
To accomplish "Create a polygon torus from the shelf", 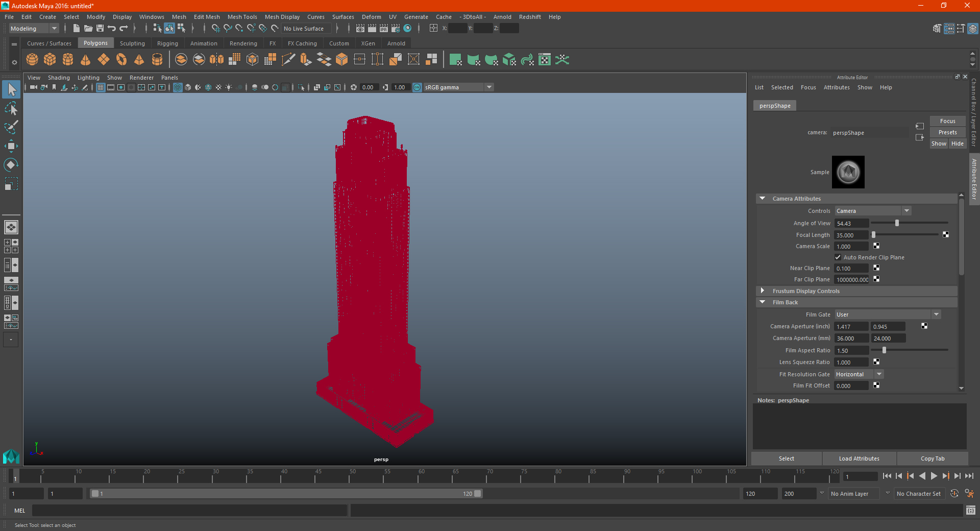I will 121,59.
